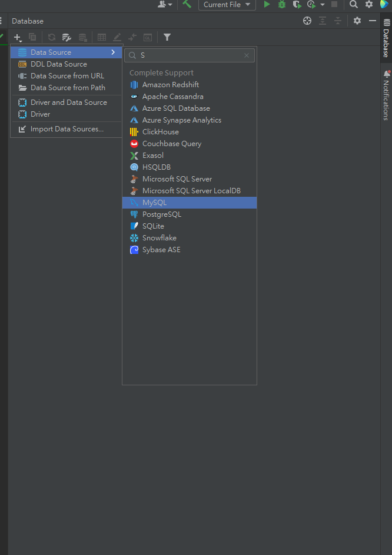The image size is (392, 555).
Task: Select Exasol data source
Action: 190,156
